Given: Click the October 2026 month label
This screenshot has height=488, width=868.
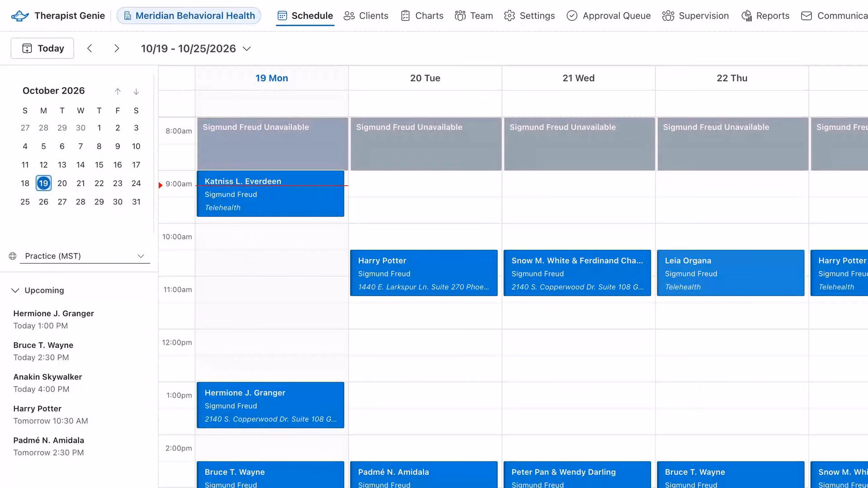Looking at the screenshot, I should click(x=54, y=91).
